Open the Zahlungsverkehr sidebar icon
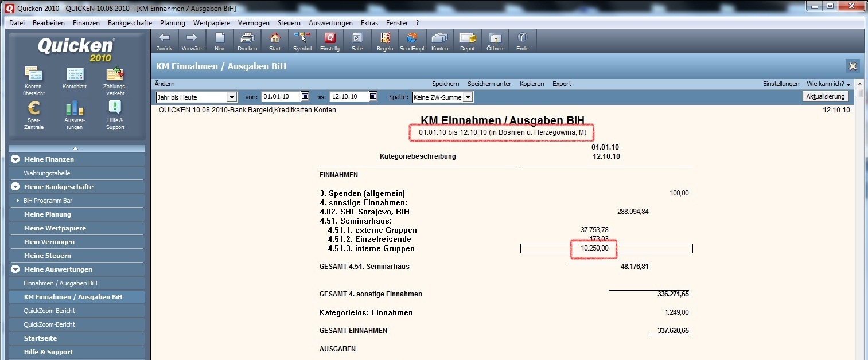 tap(115, 81)
